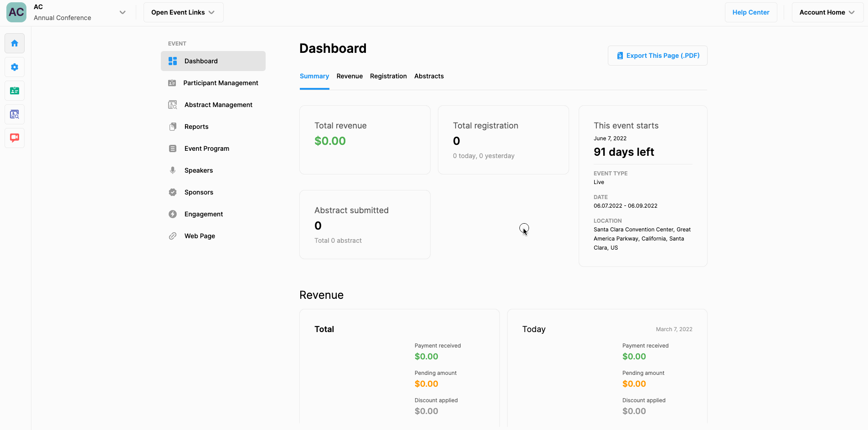The height and width of the screenshot is (430, 868).
Task: Go to Participant Management
Action: pyautogui.click(x=221, y=83)
